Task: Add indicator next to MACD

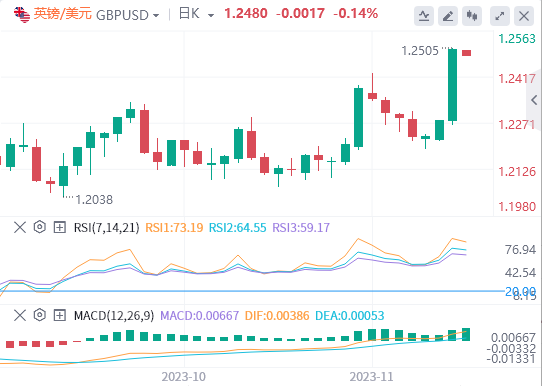Action: (x=59, y=315)
